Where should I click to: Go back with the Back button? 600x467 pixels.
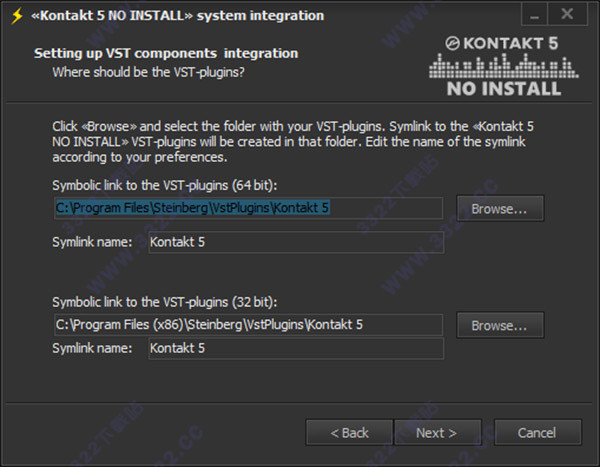click(x=349, y=433)
